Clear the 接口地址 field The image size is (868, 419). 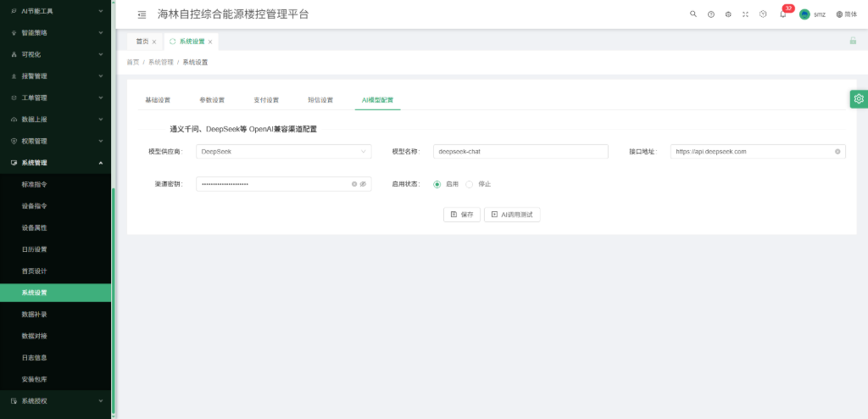[x=837, y=151]
